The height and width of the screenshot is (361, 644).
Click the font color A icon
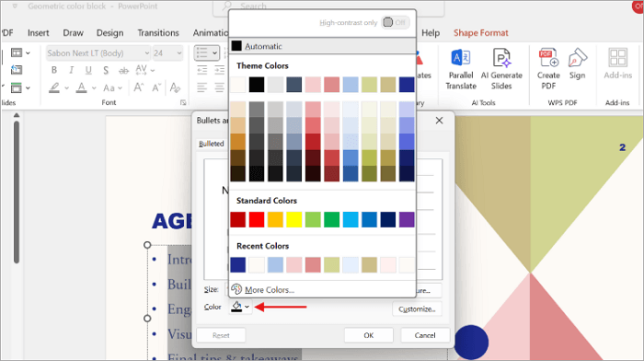click(x=81, y=87)
